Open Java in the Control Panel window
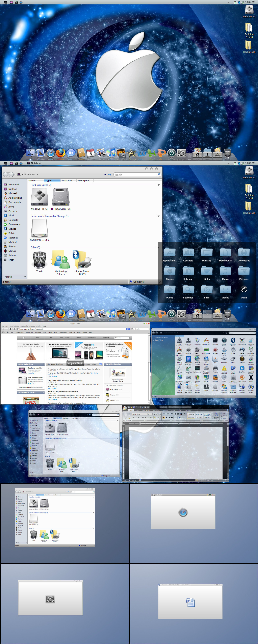258x644 pixels. tap(215, 359)
